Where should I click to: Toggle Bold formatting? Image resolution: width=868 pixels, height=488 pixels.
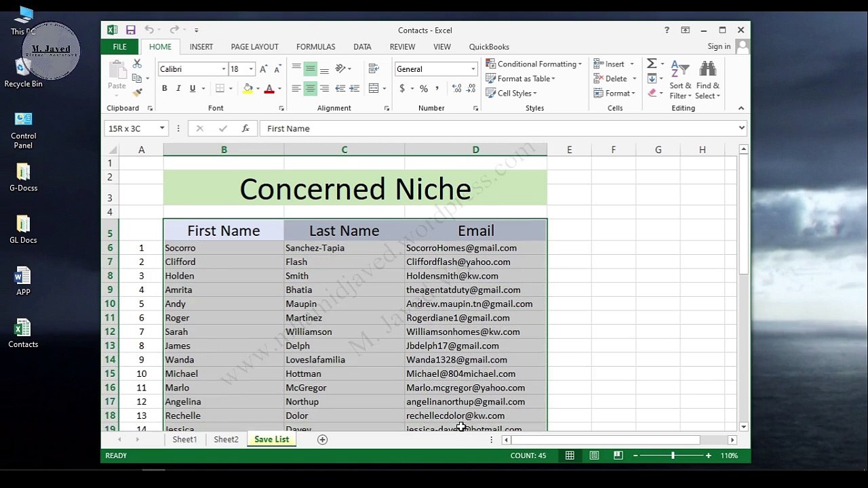(164, 89)
